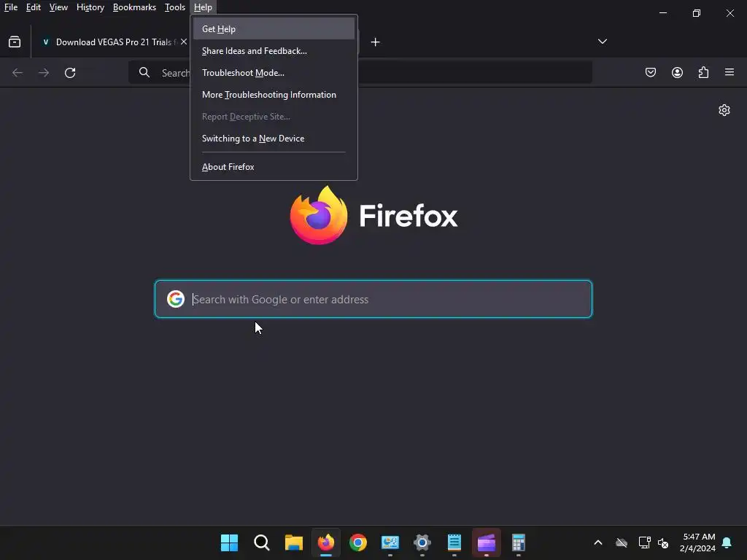Viewport: 747px width, 560px height.
Task: Open Windows taskbar Search
Action: click(262, 542)
